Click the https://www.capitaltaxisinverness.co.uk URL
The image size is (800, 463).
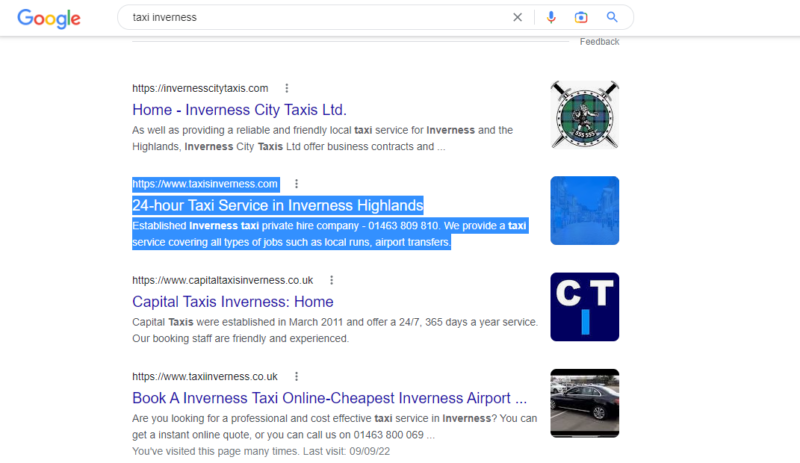click(x=222, y=280)
